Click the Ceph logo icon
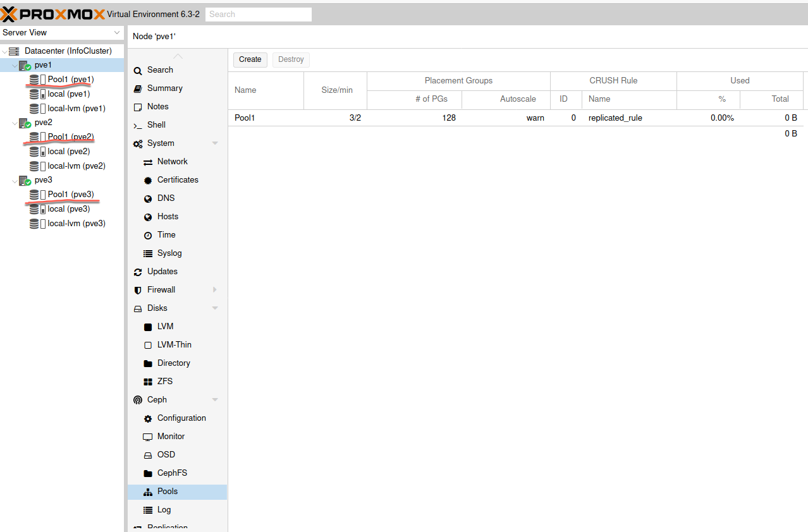The image size is (808, 532). pyautogui.click(x=138, y=400)
